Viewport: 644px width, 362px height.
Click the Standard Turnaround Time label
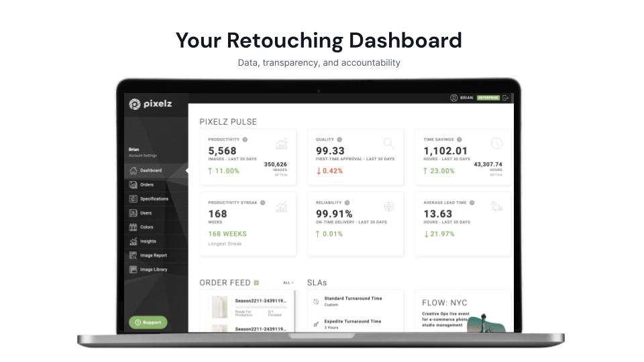click(x=354, y=298)
